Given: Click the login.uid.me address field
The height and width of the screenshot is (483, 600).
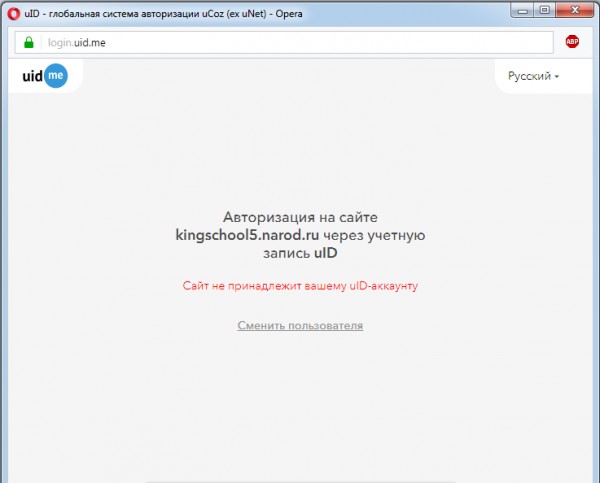Looking at the screenshot, I should click(284, 42).
